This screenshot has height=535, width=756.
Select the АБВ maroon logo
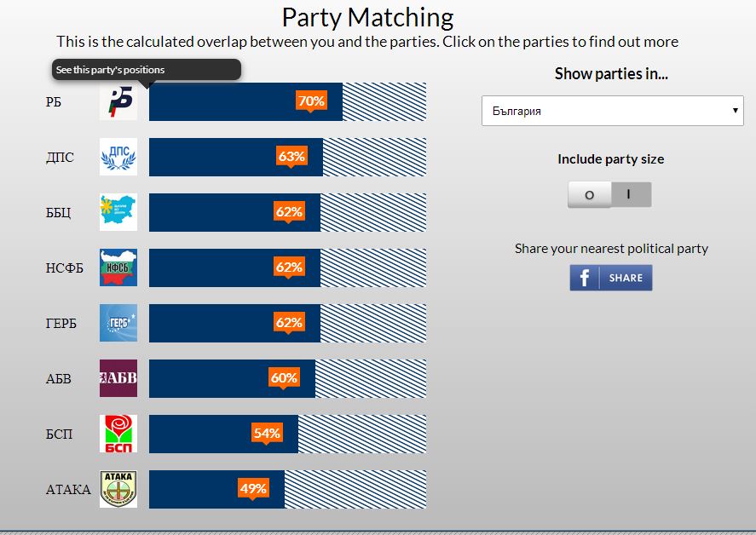coord(118,378)
